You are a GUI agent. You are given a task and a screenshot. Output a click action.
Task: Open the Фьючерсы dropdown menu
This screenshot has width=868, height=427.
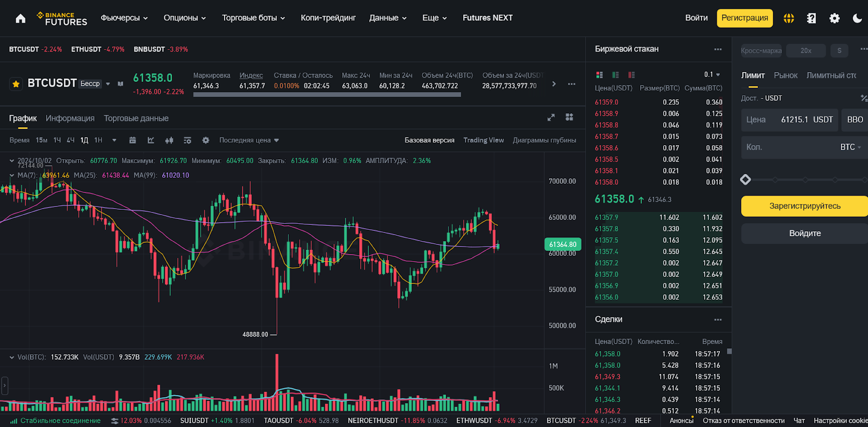[x=124, y=18]
